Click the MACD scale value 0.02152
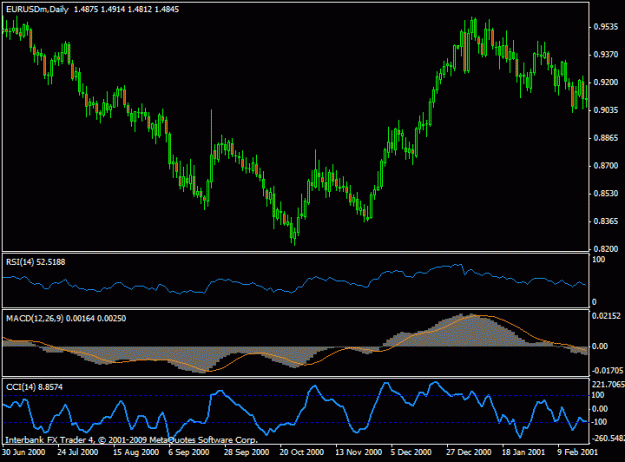The width and height of the screenshot is (625, 462). (606, 316)
